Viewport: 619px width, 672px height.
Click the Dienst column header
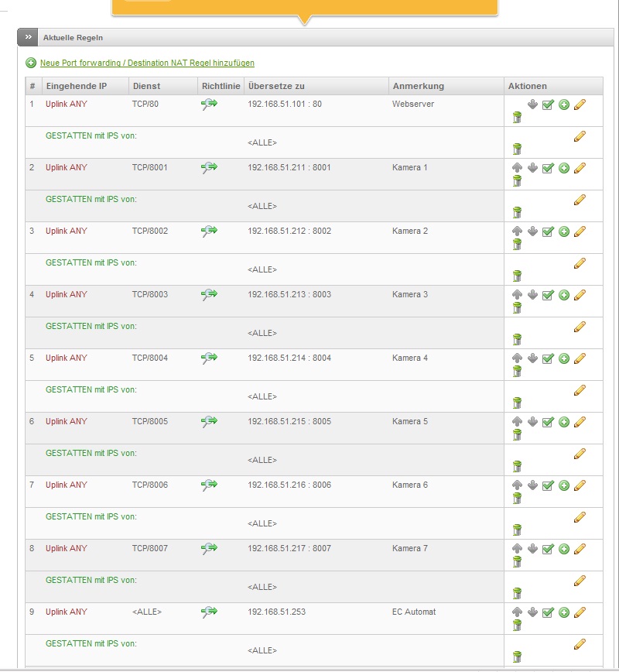147,86
